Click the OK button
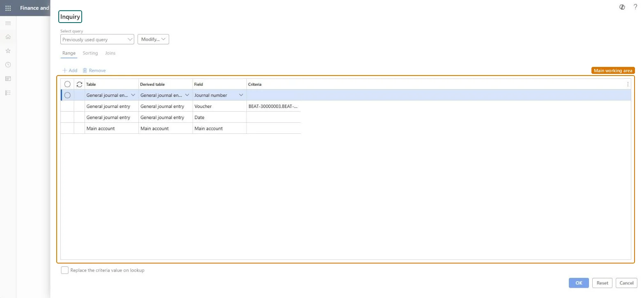Screen dimensions: 644x298 [579, 283]
